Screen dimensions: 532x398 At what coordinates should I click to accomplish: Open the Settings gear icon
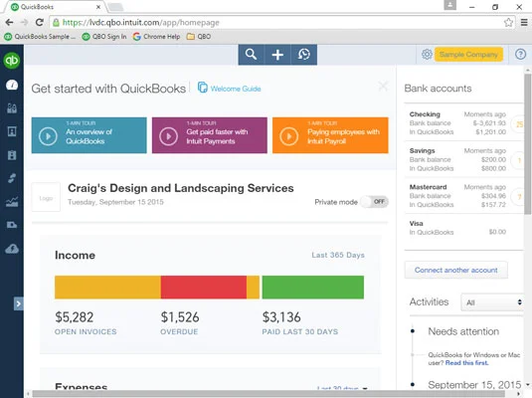427,55
